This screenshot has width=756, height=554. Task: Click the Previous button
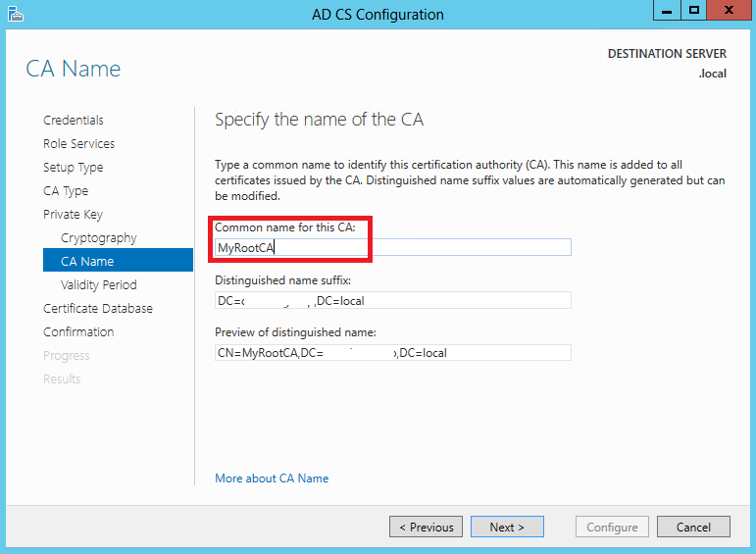pos(427,527)
